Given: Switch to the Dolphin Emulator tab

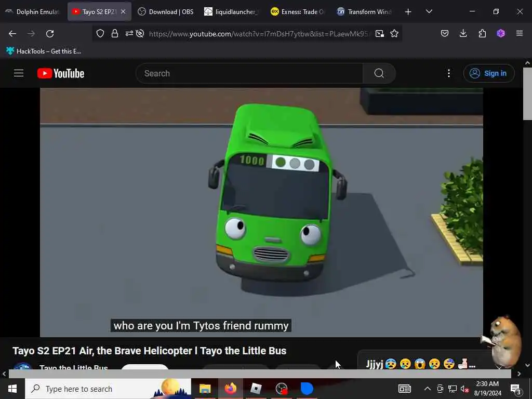Looking at the screenshot, I should [x=33, y=11].
